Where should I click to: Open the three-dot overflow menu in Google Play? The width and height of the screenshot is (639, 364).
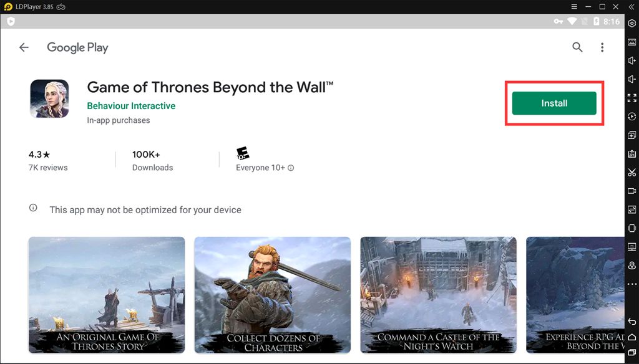point(602,47)
